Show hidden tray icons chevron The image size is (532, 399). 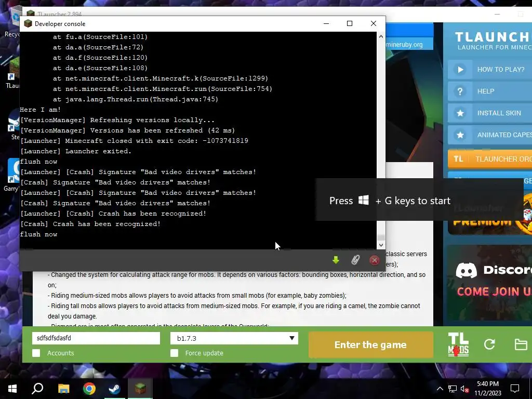tap(440, 389)
